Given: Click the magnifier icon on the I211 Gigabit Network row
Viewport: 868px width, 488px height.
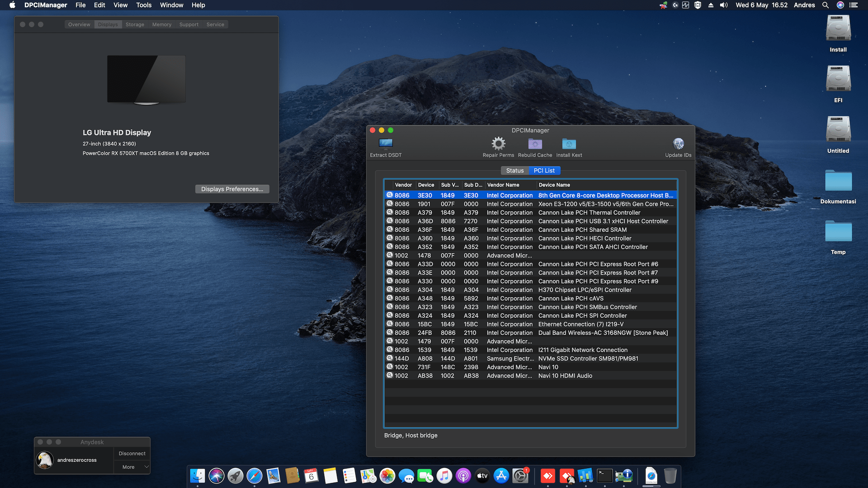Looking at the screenshot, I should click(x=389, y=350).
